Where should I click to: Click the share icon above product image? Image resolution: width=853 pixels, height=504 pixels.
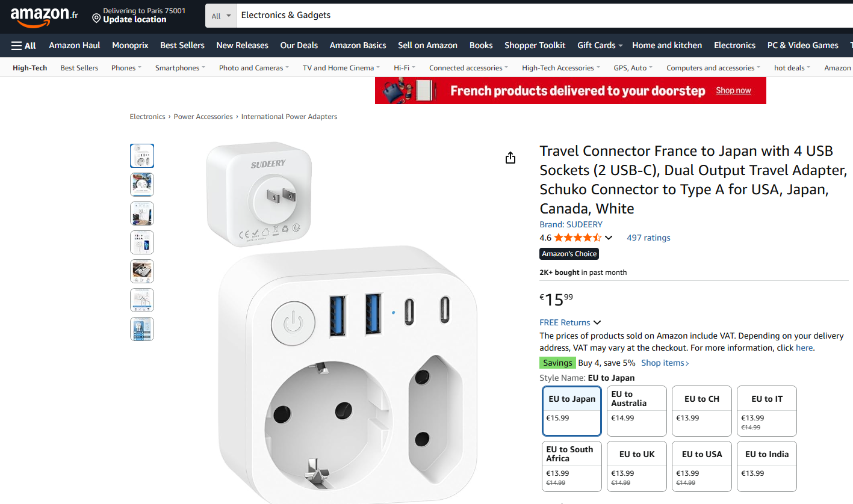510,158
